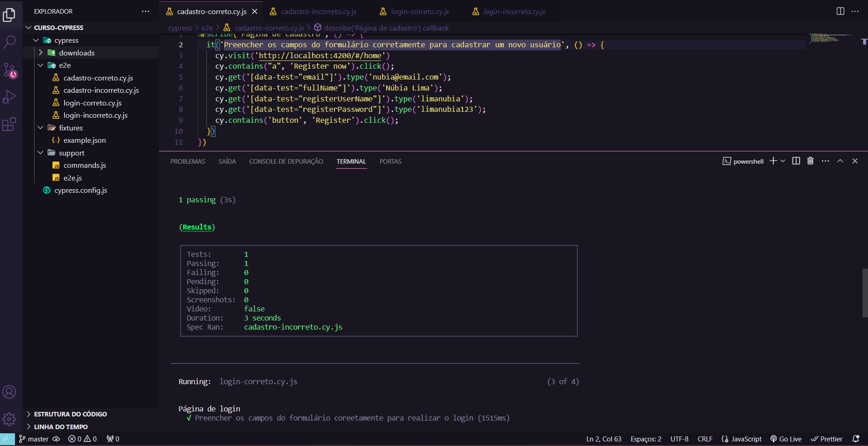Open master branch selector in status bar
This screenshot has width=868, height=446.
tap(34, 439)
